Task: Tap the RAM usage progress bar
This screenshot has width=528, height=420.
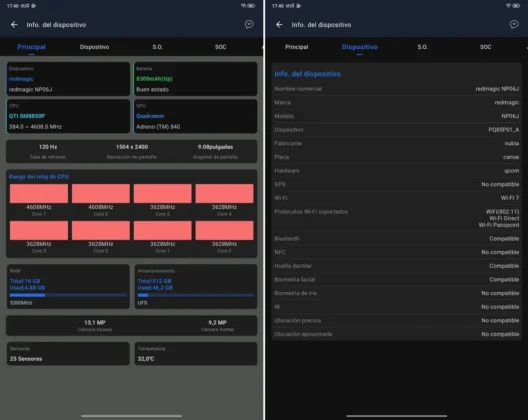Action: click(68, 295)
